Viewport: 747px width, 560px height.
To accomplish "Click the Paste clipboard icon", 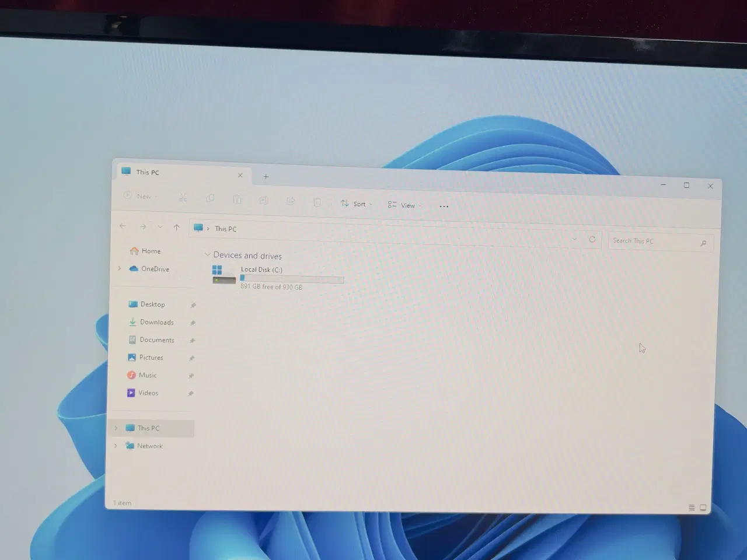I will point(237,199).
